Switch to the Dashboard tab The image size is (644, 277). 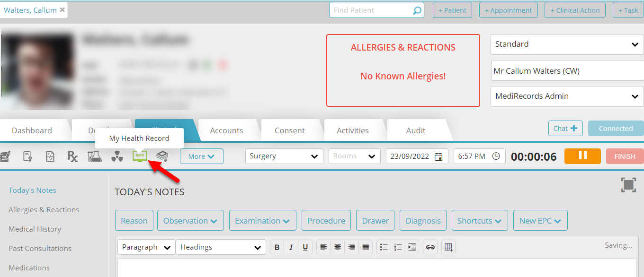click(32, 130)
